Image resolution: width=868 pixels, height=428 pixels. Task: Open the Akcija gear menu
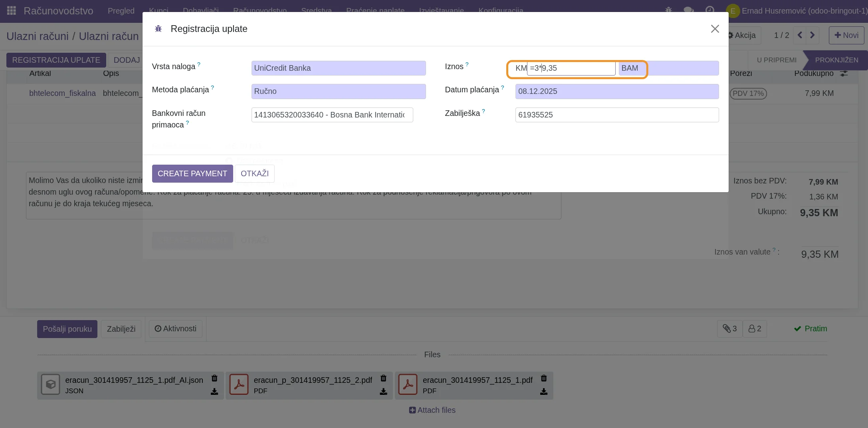point(741,35)
